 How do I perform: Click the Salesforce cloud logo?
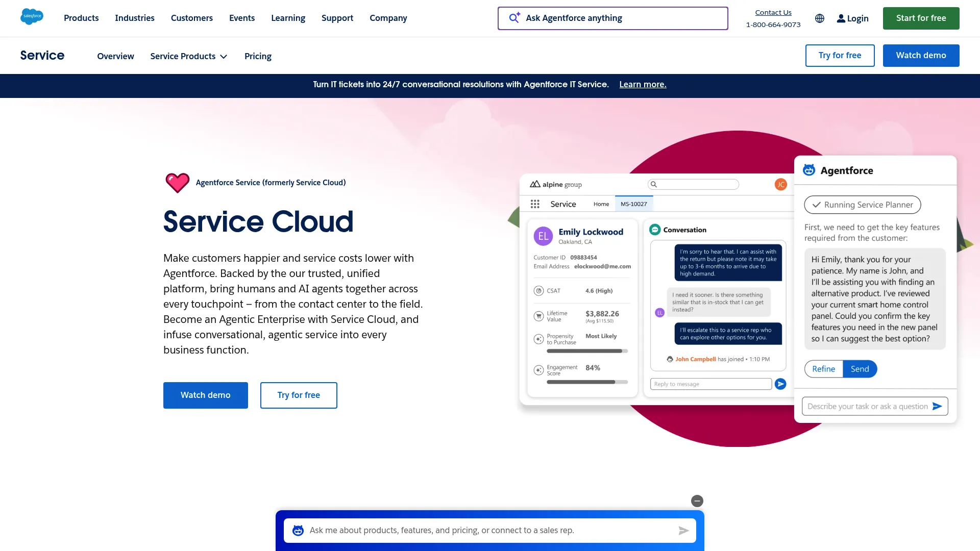(32, 17)
